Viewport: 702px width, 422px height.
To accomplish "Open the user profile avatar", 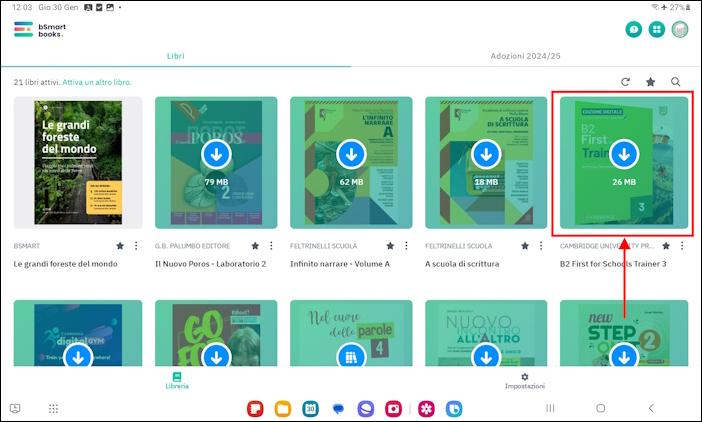I will point(680,30).
